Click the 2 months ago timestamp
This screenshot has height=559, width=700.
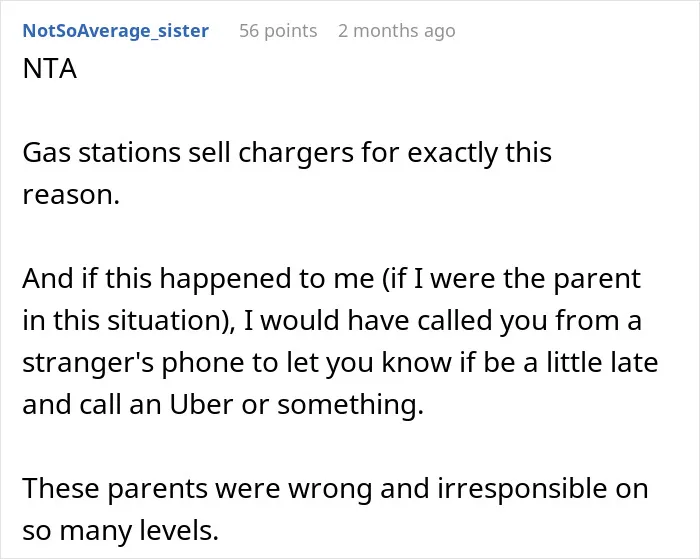click(397, 31)
